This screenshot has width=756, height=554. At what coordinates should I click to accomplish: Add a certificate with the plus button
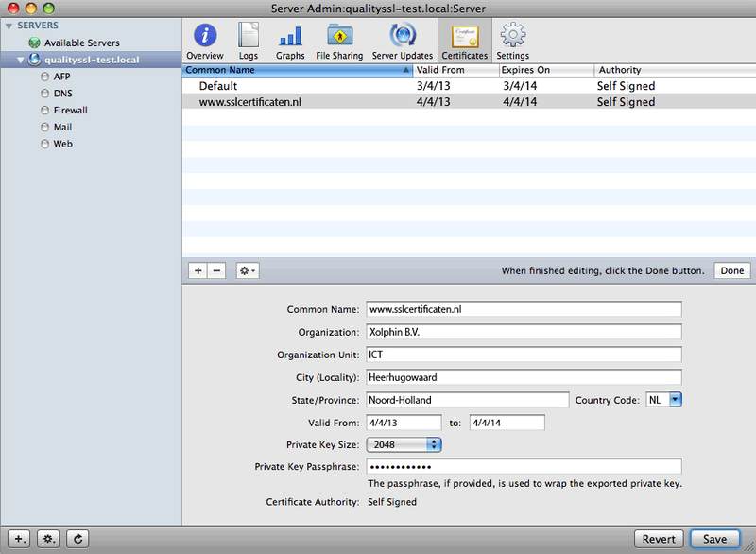pyautogui.click(x=198, y=270)
